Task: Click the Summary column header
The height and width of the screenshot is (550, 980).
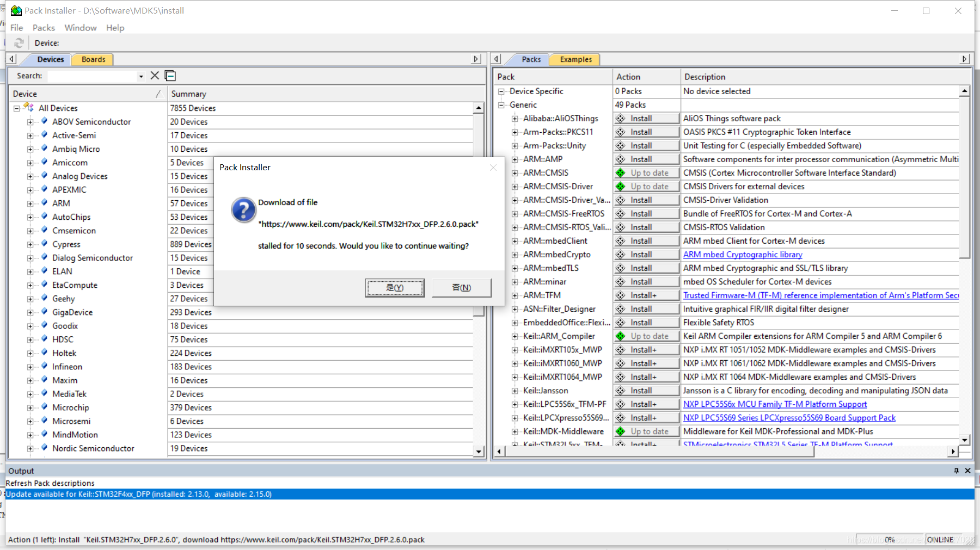Action: [x=326, y=94]
